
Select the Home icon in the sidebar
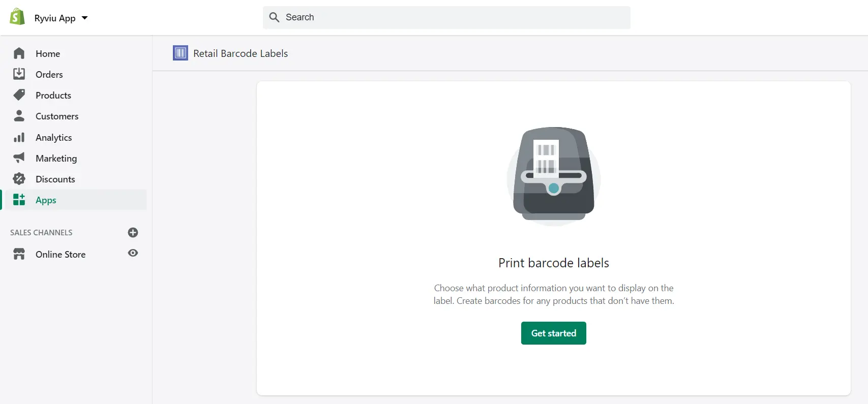19,53
